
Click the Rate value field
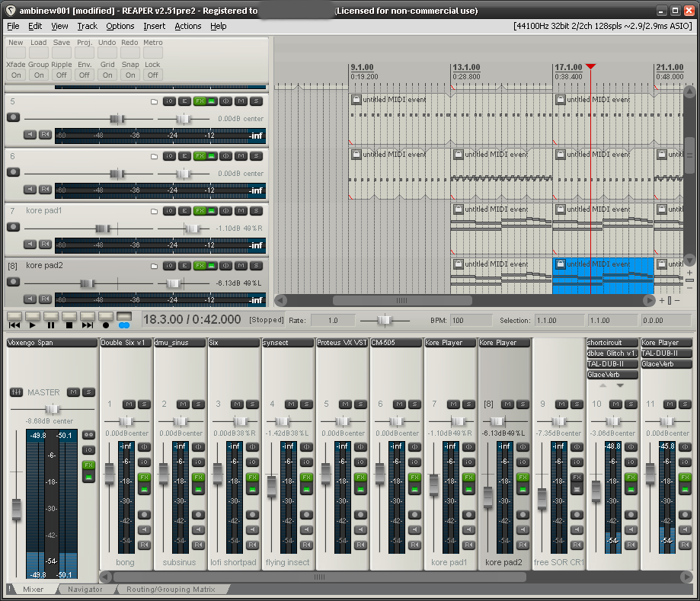[x=333, y=321]
